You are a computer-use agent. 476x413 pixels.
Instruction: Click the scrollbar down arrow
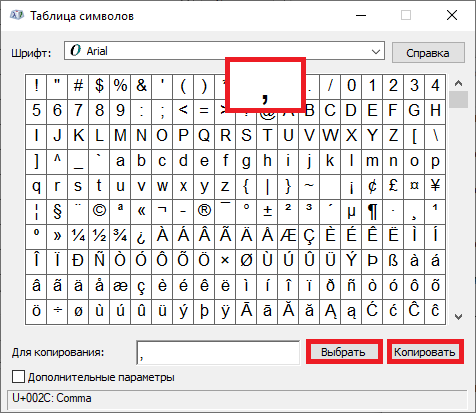pos(458,317)
